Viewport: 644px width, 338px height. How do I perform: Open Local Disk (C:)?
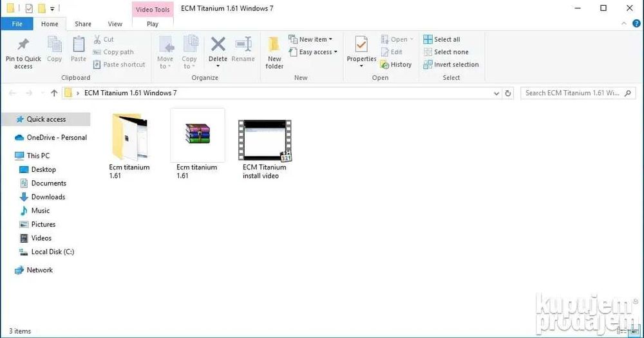pyautogui.click(x=47, y=252)
